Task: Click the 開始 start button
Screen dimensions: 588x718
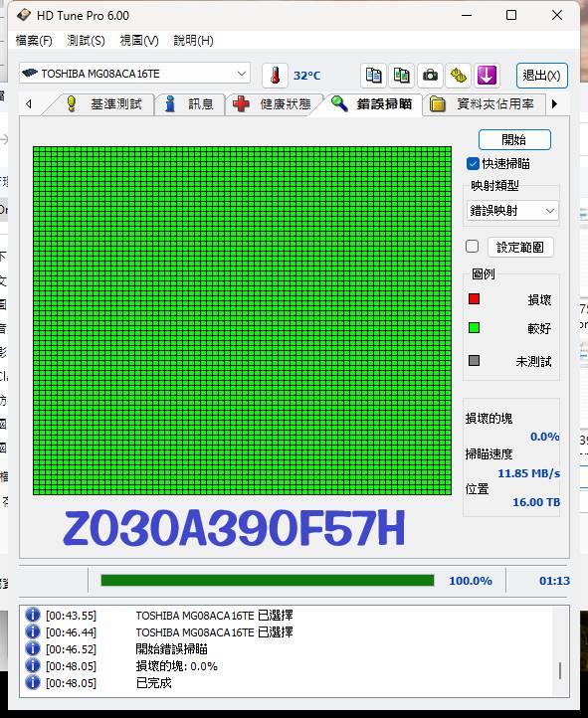Action: [x=514, y=139]
